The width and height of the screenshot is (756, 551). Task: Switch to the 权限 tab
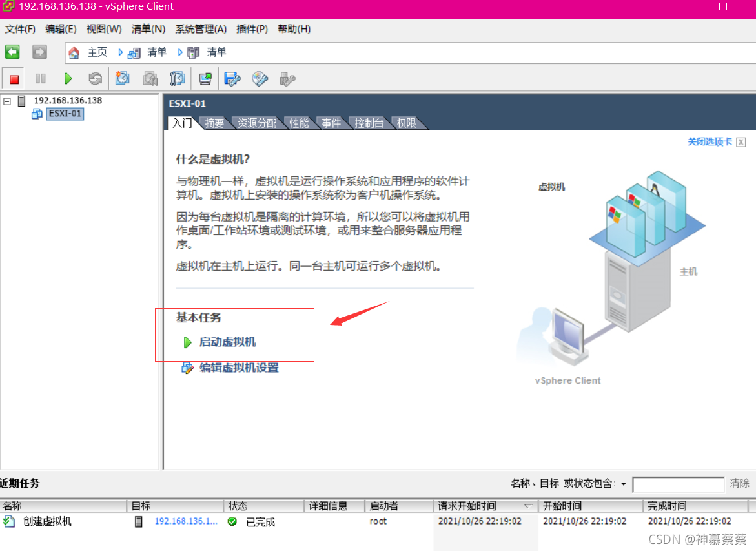(x=407, y=123)
